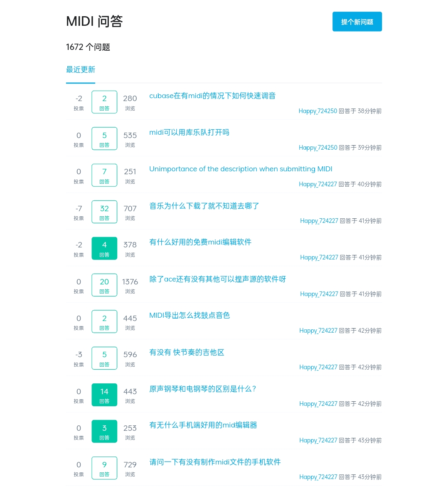
Task: Click the filled 3 回答 answer box
Action: [104, 431]
